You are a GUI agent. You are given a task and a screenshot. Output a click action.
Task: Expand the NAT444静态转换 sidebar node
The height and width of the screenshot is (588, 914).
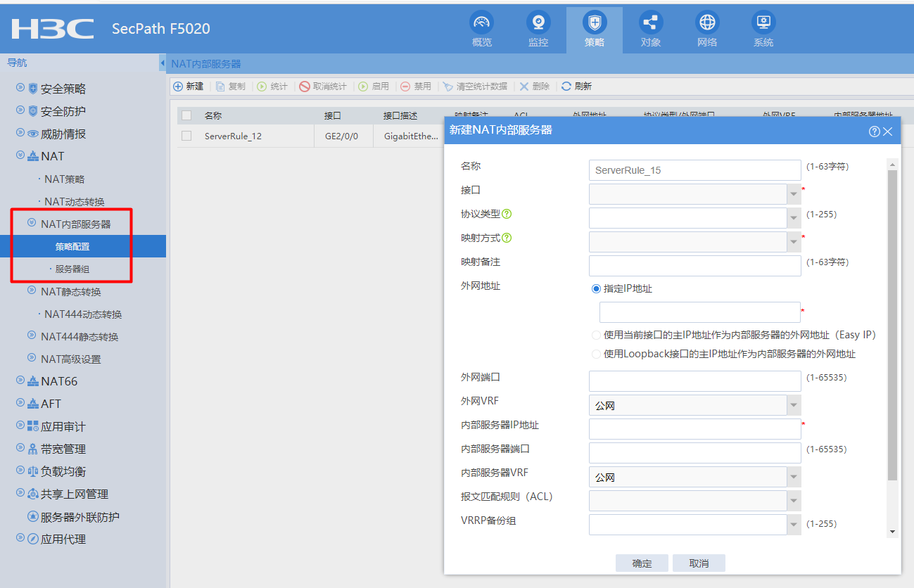click(x=32, y=335)
